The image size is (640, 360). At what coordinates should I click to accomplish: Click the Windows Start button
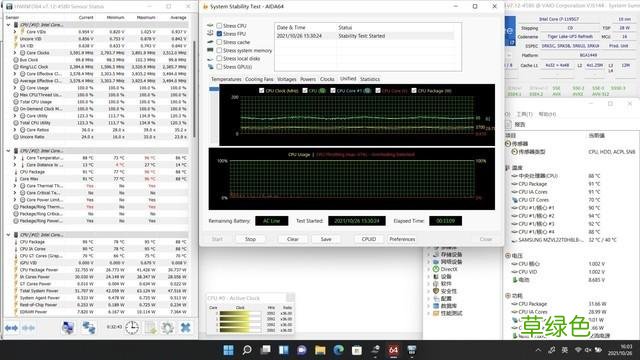pos(229,350)
